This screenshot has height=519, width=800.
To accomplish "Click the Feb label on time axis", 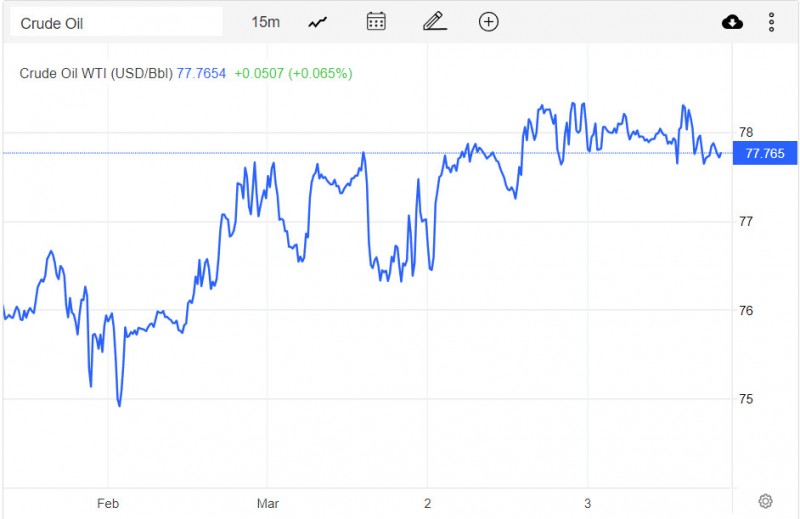I will 108,502.
